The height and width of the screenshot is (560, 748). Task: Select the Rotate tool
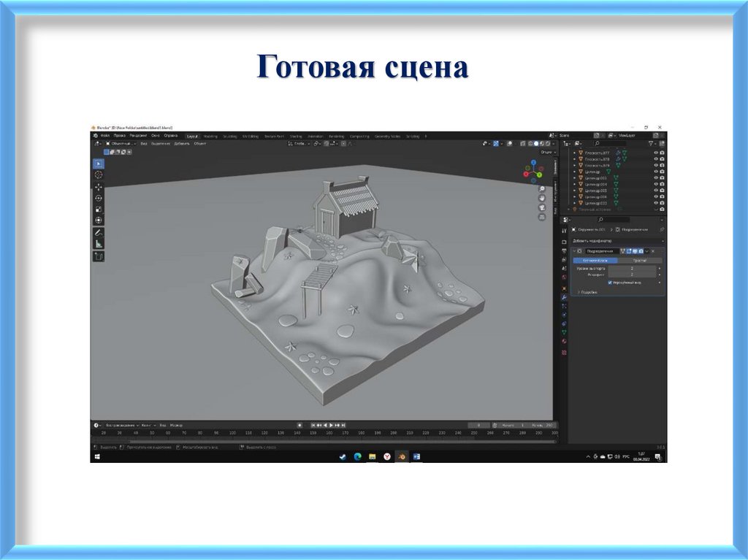click(99, 198)
